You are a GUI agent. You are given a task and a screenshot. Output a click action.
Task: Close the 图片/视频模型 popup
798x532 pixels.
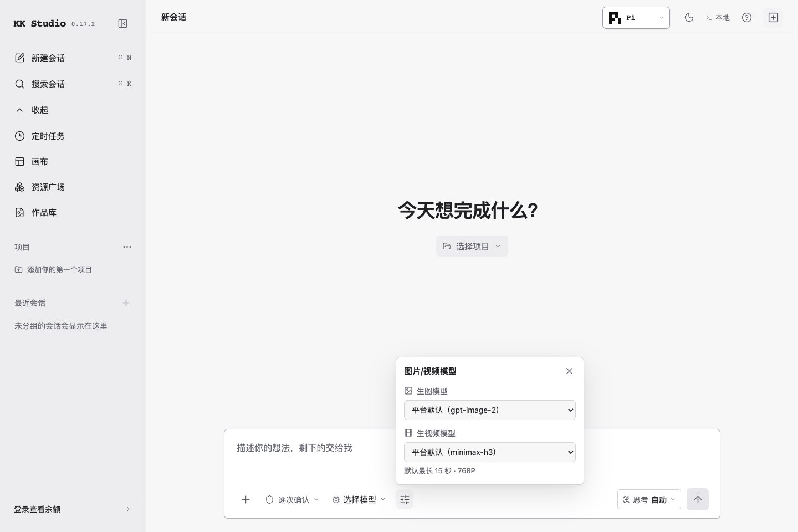[569, 371]
